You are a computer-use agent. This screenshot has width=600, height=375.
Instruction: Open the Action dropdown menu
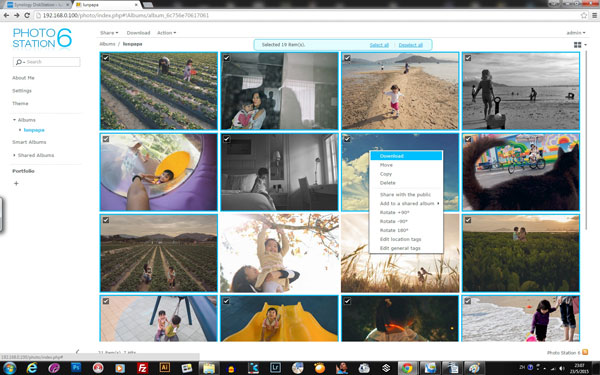(166, 33)
